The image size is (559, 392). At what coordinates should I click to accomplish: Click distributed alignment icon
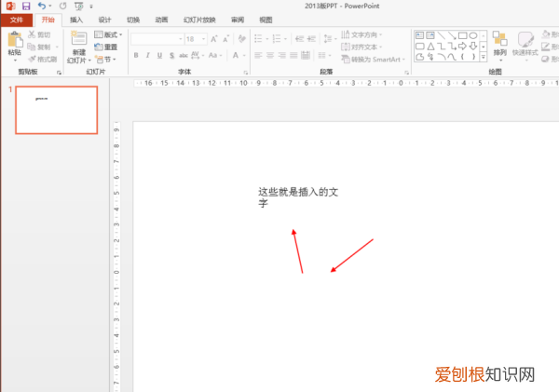306,55
